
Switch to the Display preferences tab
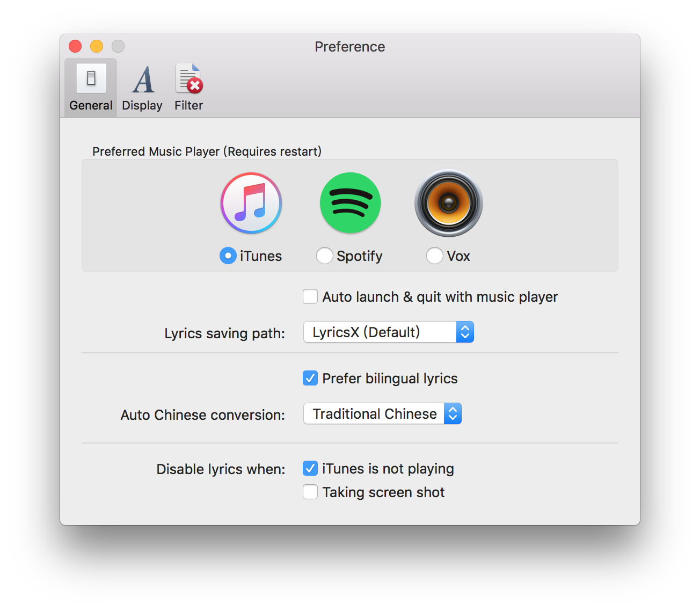[x=142, y=88]
